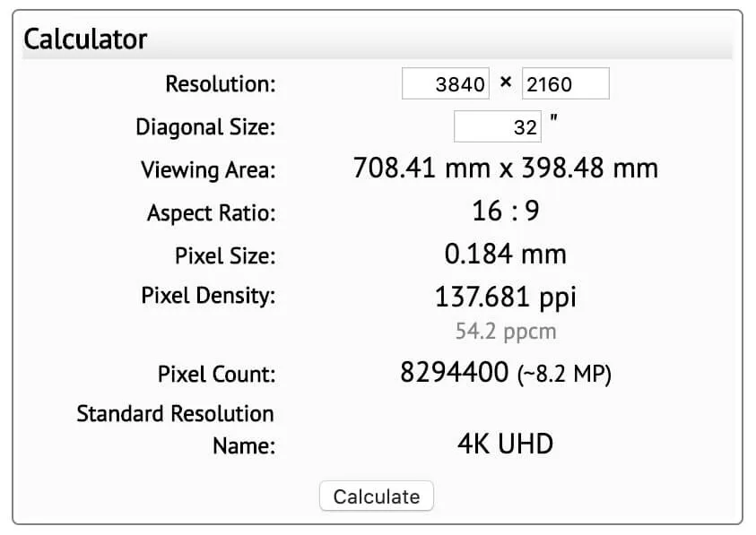
Task: Click the Diagonal Size label
Action: (x=205, y=127)
